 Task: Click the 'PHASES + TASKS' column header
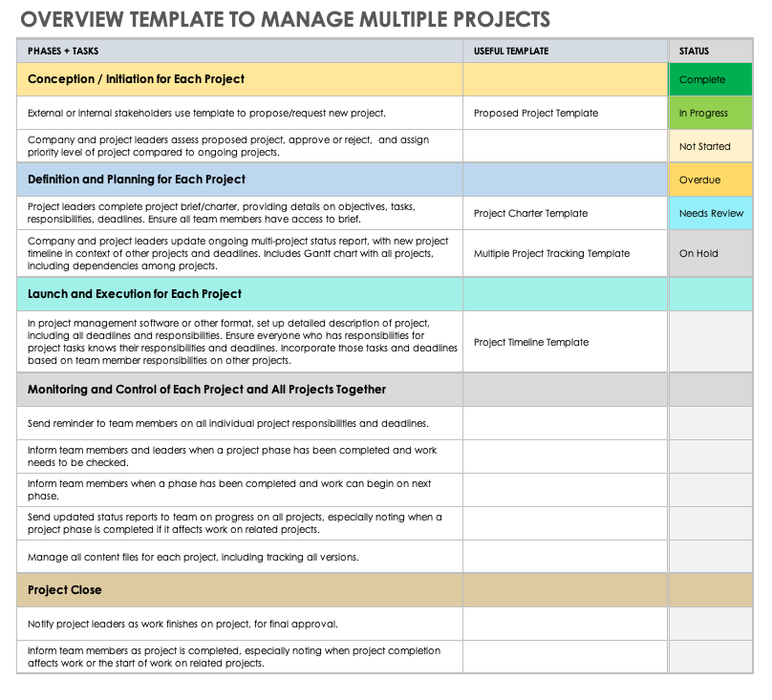(240, 52)
